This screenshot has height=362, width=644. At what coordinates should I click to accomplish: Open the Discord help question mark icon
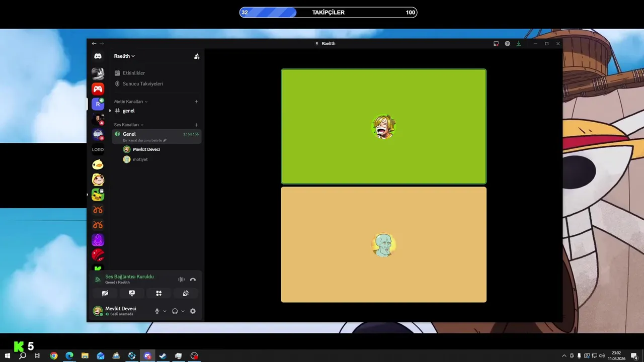pos(507,44)
